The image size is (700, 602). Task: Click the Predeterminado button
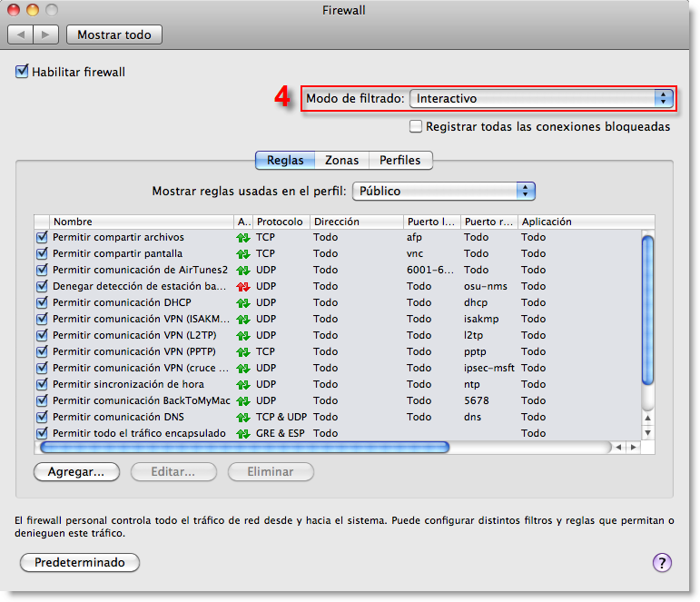coord(79,562)
